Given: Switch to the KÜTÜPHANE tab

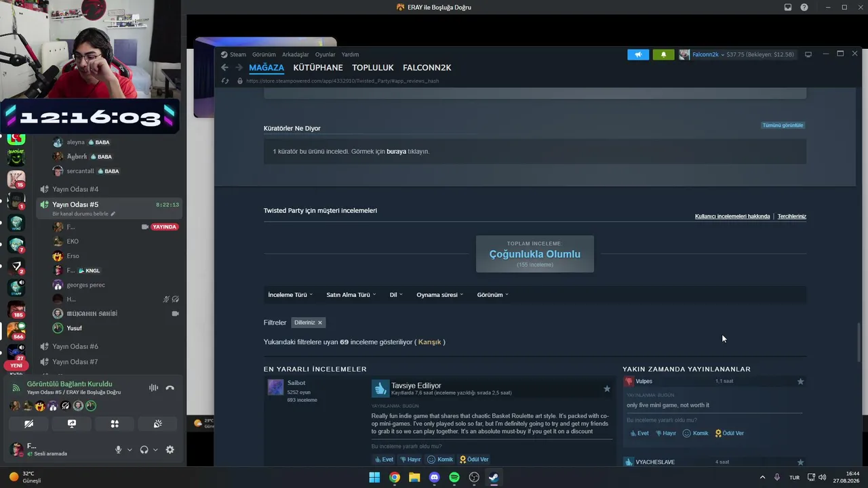Looking at the screenshot, I should [318, 68].
